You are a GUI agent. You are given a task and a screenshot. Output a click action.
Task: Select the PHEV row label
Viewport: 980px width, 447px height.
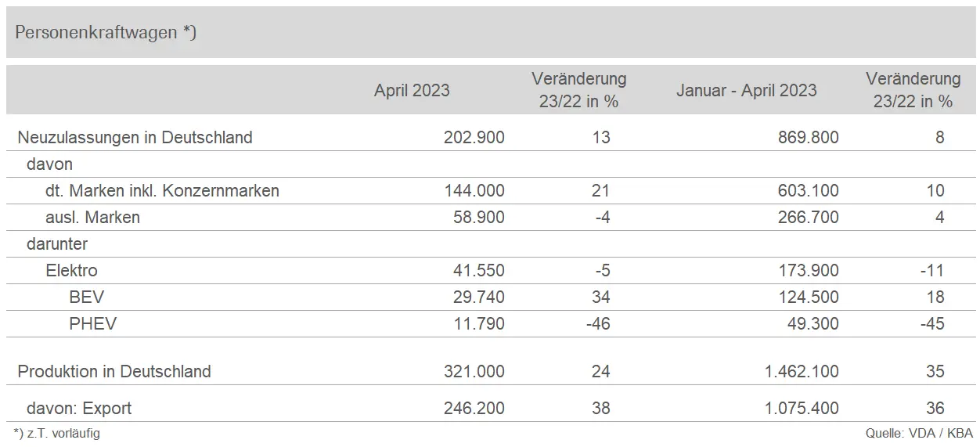pos(92,324)
